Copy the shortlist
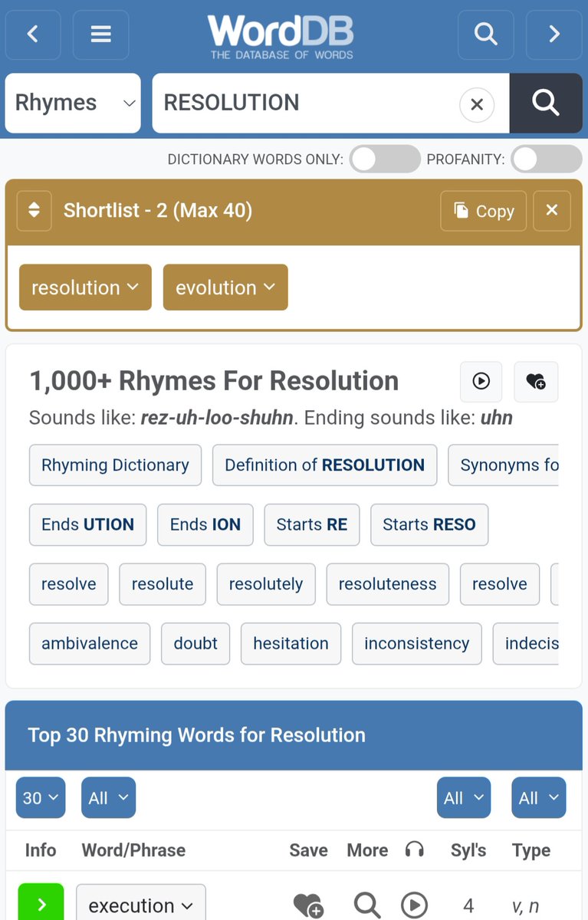Image resolution: width=588 pixels, height=920 pixels. tap(484, 211)
